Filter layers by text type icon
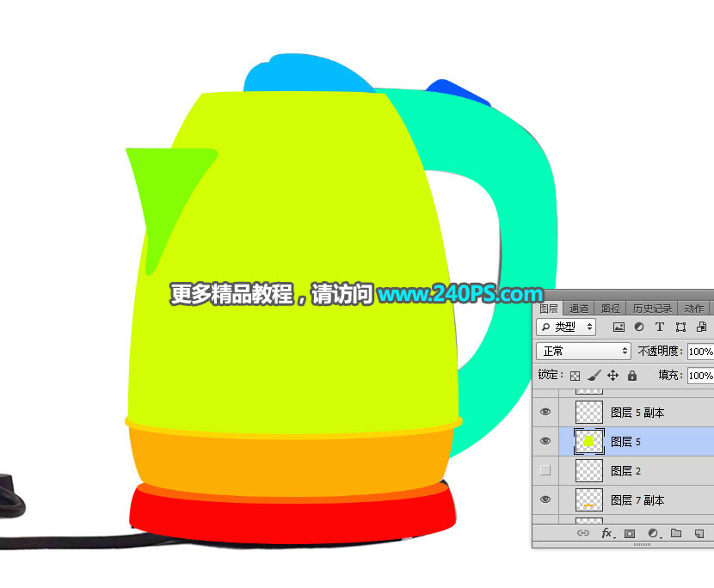Screen dimensions: 714x588 coord(659,327)
